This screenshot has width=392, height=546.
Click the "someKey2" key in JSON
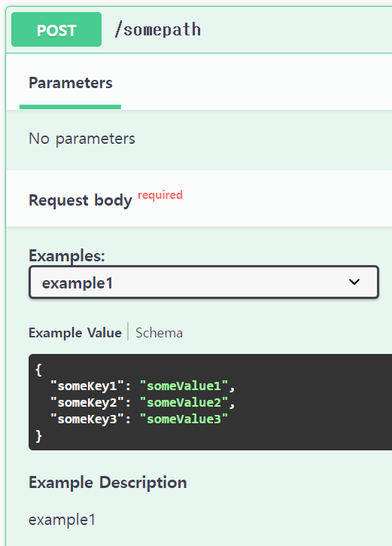87,403
